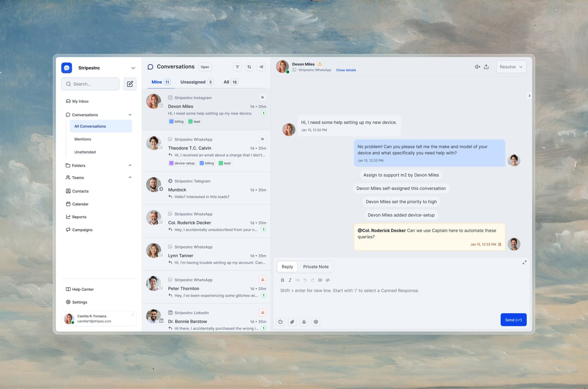Open the Calendar page
Image resolution: width=588 pixels, height=389 pixels.
77,204
